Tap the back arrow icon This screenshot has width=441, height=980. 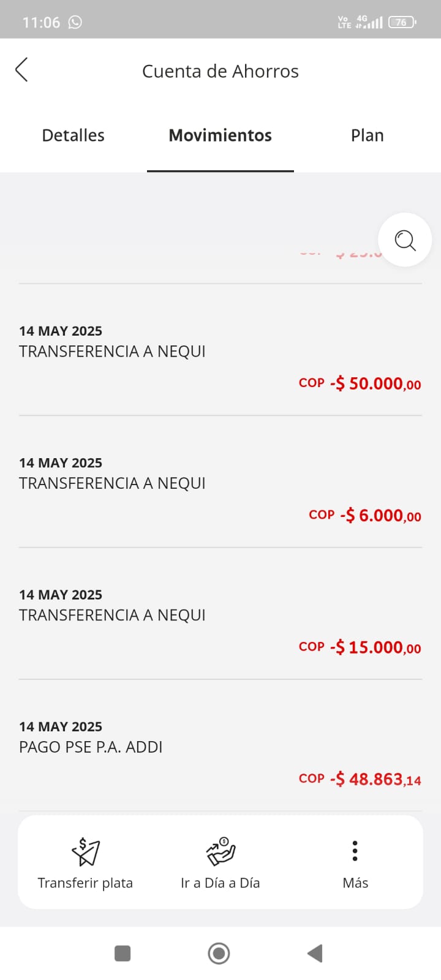click(22, 70)
